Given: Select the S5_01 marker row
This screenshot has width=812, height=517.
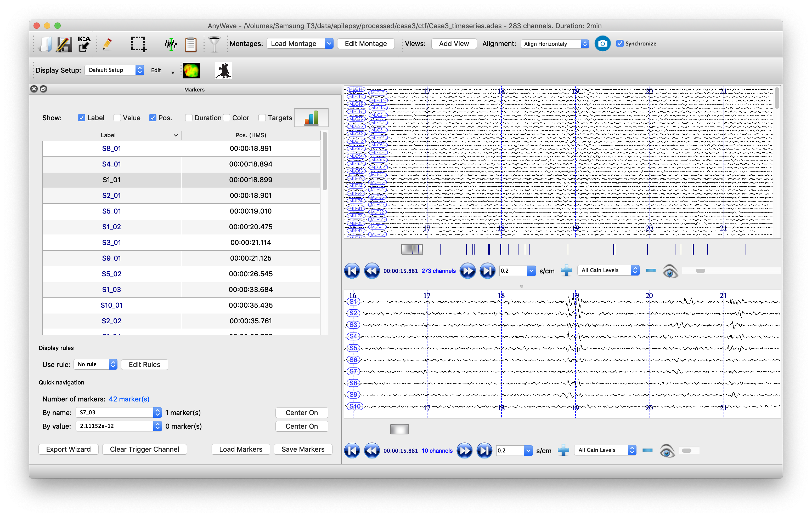Looking at the screenshot, I should [111, 211].
